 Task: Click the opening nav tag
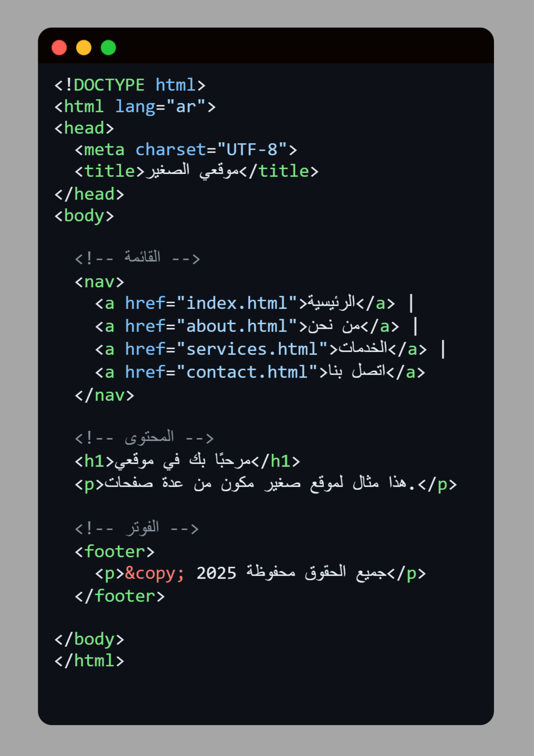[x=99, y=282]
